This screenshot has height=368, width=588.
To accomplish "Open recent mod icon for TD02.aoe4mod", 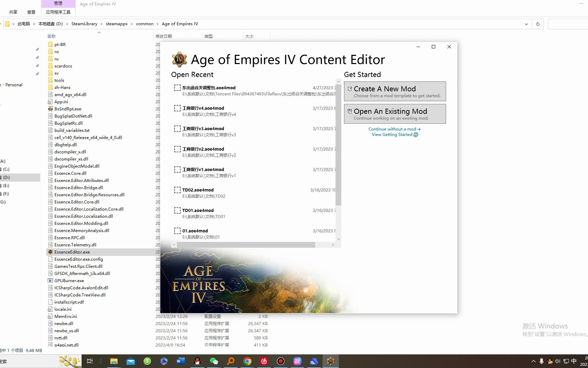I will (177, 190).
